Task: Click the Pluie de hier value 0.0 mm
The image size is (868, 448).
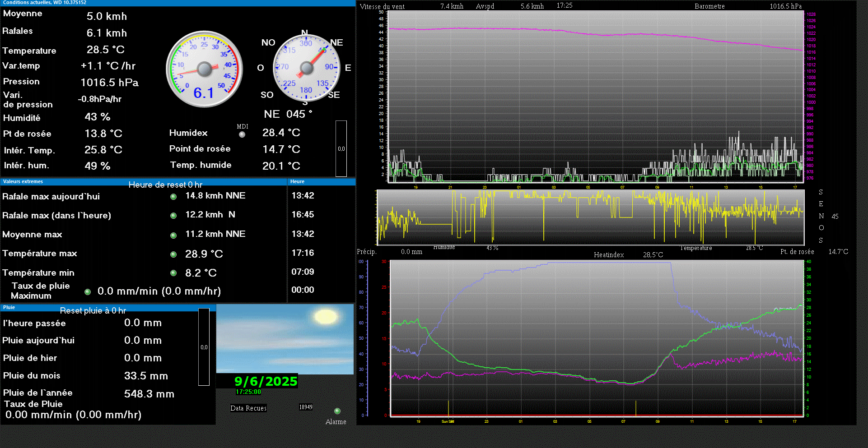Action: (x=143, y=359)
